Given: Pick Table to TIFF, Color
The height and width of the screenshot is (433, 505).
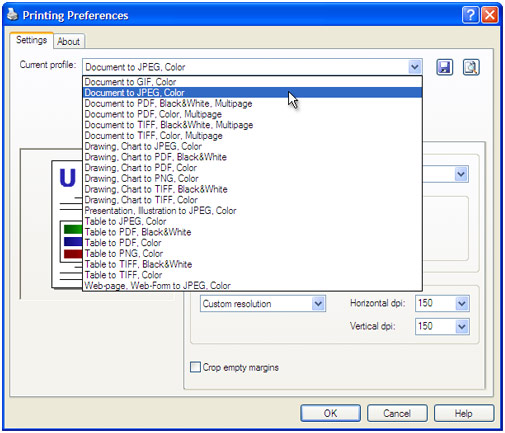Looking at the screenshot, I should [x=252, y=275].
